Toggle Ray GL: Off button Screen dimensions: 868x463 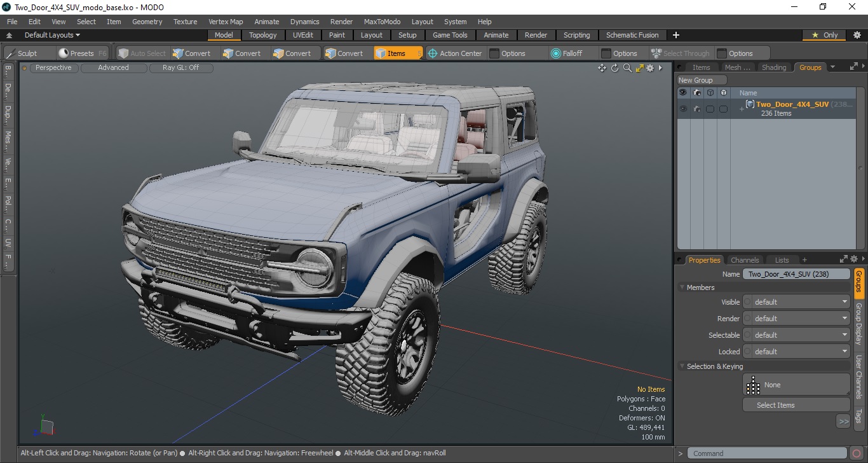[180, 68]
